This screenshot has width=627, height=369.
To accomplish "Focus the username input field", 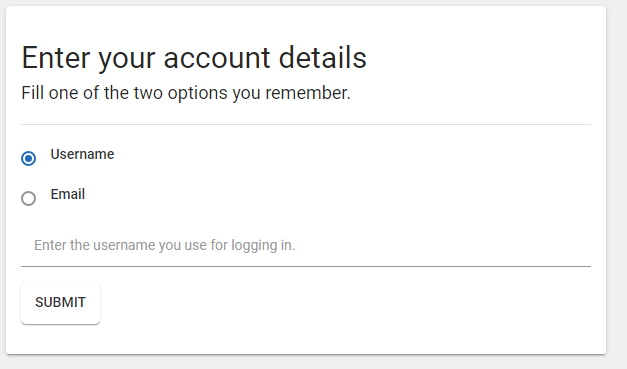I will [306, 245].
